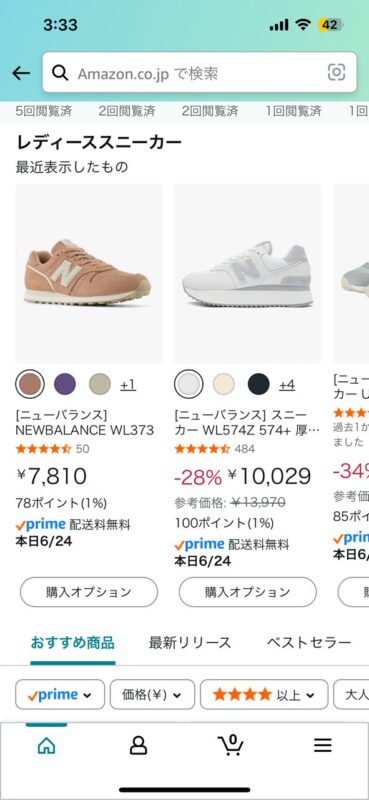
Task: Tap 購入オプション for the WL373 sneaker
Action: [x=89, y=592]
